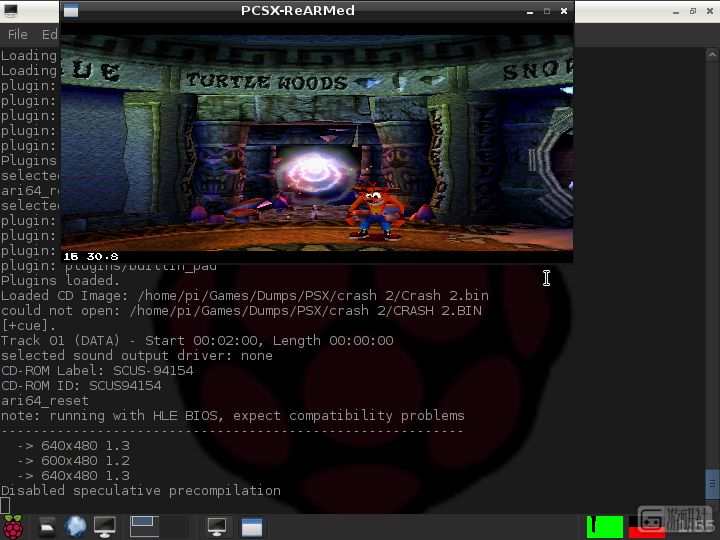The image size is (720, 540).
Task: Click the '600x480 1.2' terminal line
Action: coord(73,461)
